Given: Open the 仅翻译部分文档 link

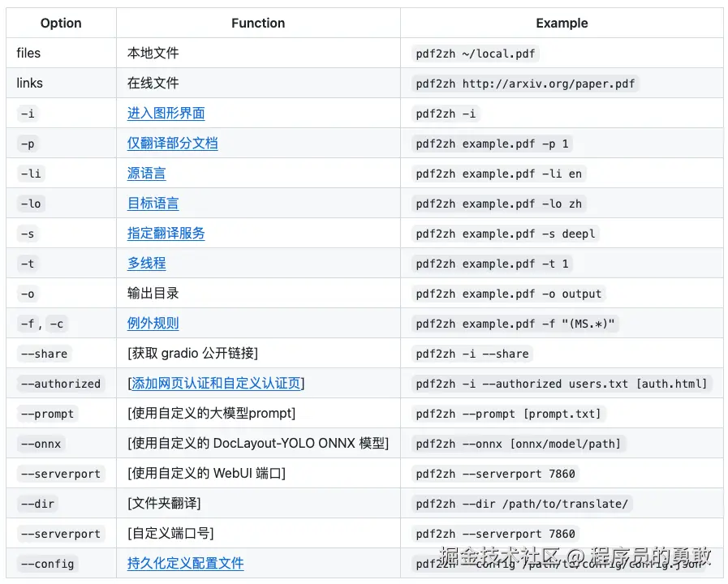Looking at the screenshot, I should (172, 144).
